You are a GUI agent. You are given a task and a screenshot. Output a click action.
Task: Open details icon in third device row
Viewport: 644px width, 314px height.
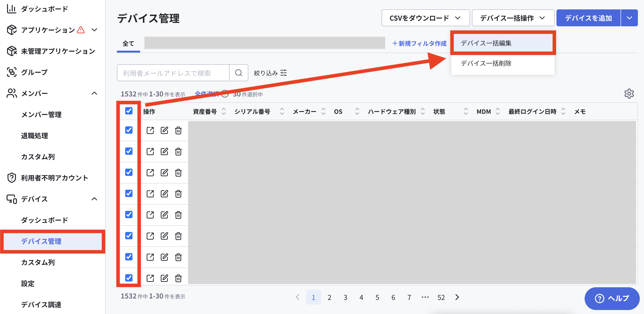(x=150, y=172)
